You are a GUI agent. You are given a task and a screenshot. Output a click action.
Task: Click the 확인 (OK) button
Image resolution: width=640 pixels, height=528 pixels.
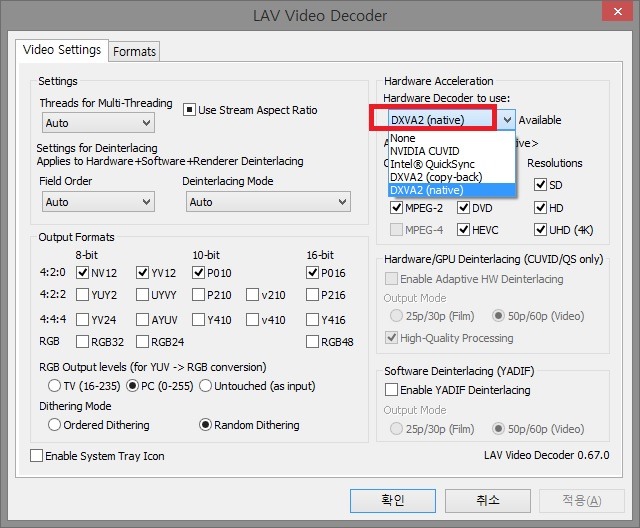click(393, 501)
